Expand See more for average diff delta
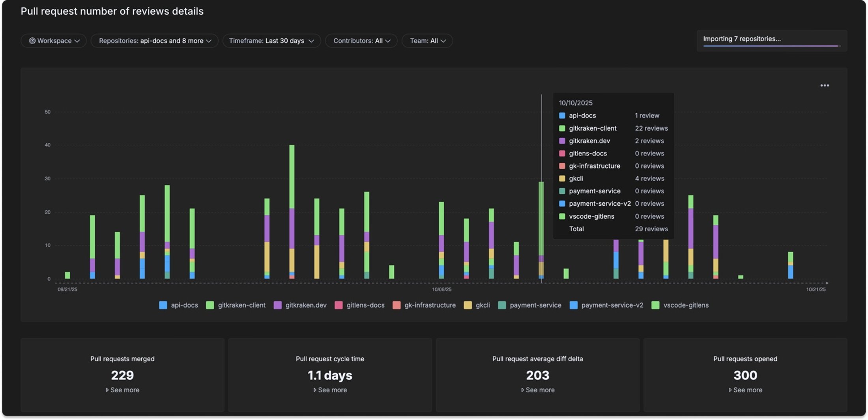The width and height of the screenshot is (868, 420). [538, 390]
